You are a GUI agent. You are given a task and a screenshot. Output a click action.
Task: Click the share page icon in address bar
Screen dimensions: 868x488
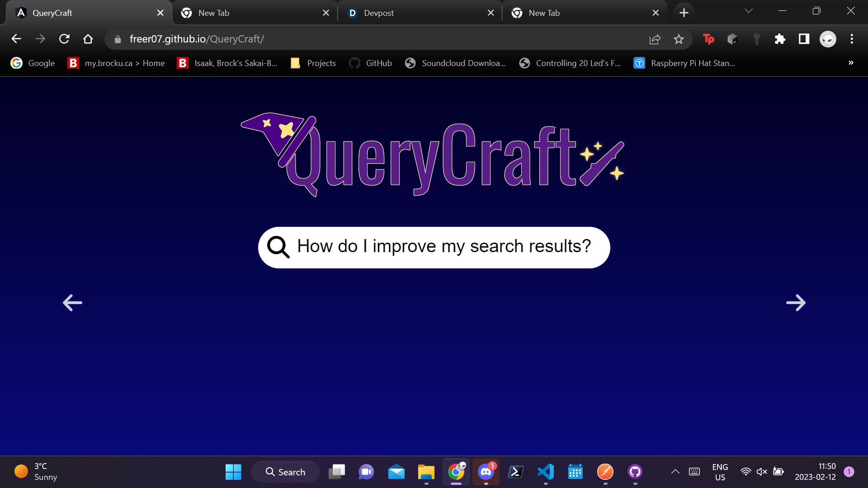coord(655,39)
